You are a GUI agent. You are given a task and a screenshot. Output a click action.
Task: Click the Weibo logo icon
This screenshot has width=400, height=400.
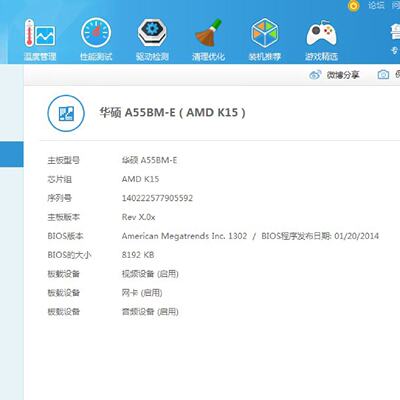(315, 75)
